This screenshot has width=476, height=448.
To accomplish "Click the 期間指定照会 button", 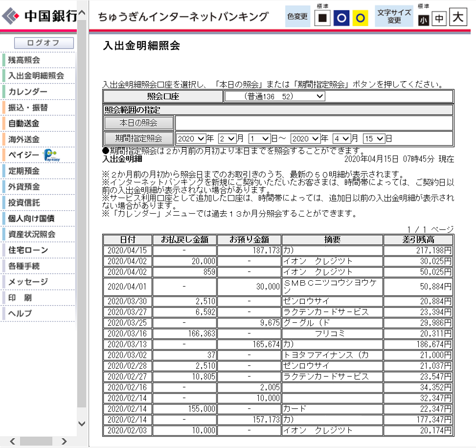I will click(x=139, y=138).
